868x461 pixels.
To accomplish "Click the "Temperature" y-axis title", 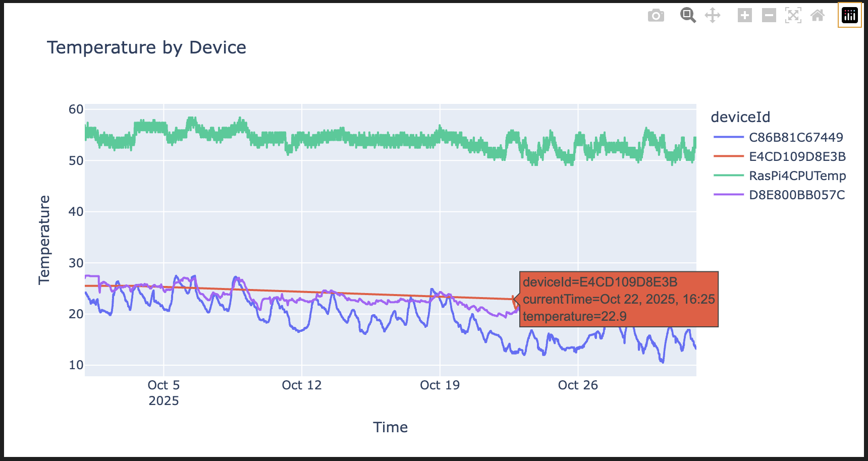I will pos(44,240).
